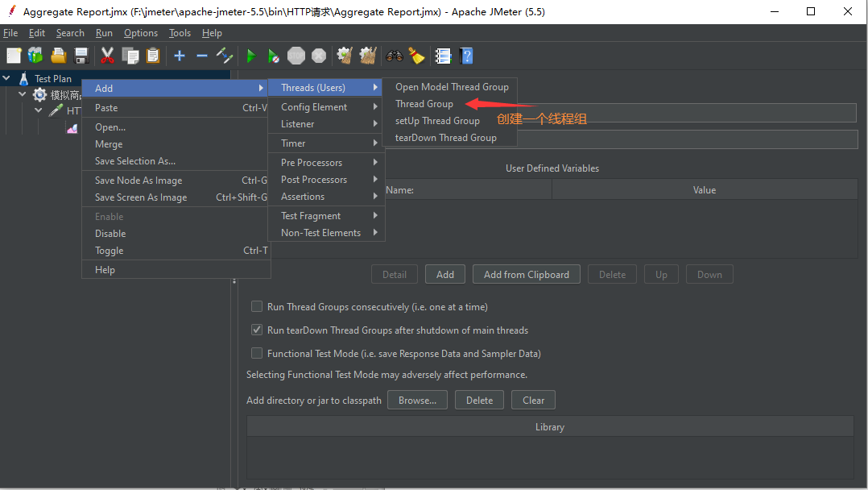The image size is (868, 490).
Task: Click the Value column header
Action: pyautogui.click(x=705, y=189)
